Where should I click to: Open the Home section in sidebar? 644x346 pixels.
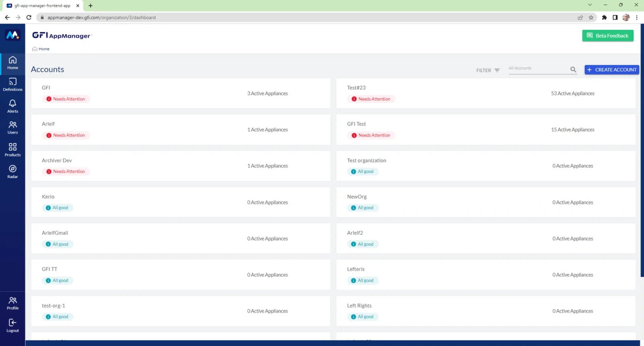(12, 63)
